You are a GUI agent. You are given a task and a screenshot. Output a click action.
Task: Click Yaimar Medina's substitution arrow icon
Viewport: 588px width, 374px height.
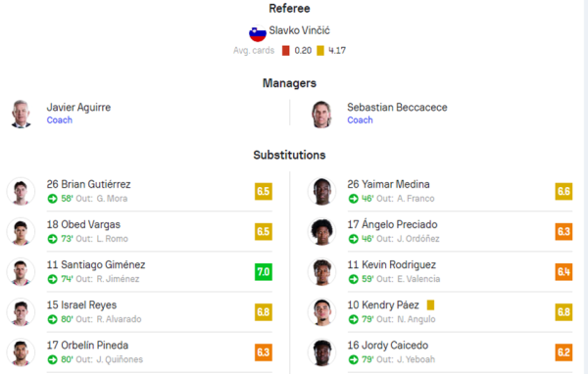(353, 199)
